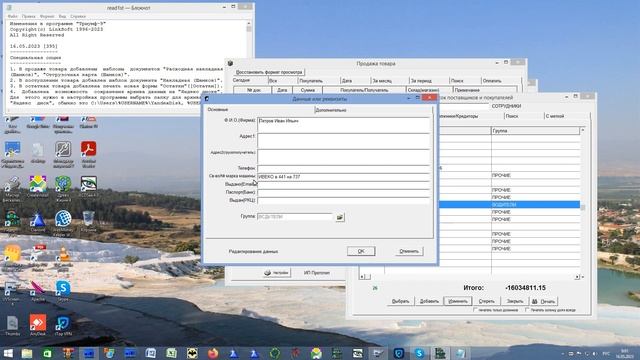This screenshot has width=640, height=360.
Task: Open the Формат menu in Notepad
Action: tap(47, 16)
